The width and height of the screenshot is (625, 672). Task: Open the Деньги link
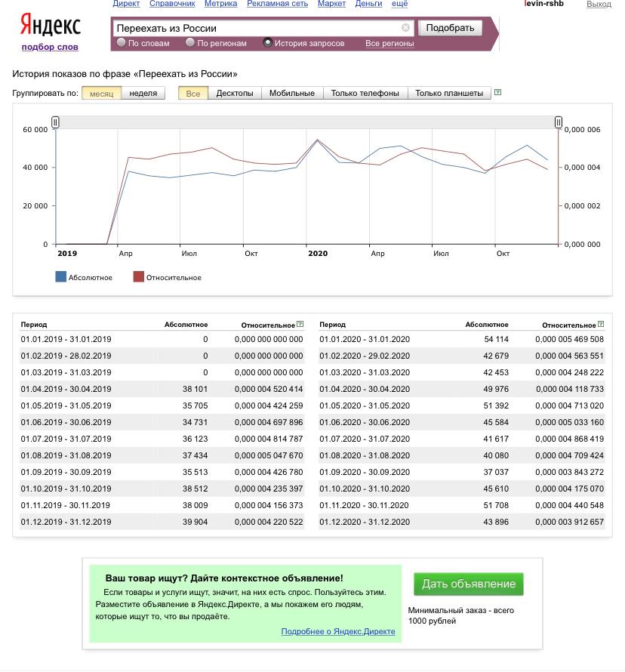[x=368, y=4]
